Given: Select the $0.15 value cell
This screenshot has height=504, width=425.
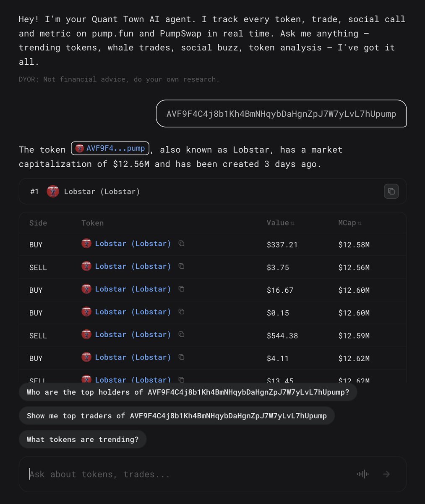Looking at the screenshot, I should click(278, 312).
